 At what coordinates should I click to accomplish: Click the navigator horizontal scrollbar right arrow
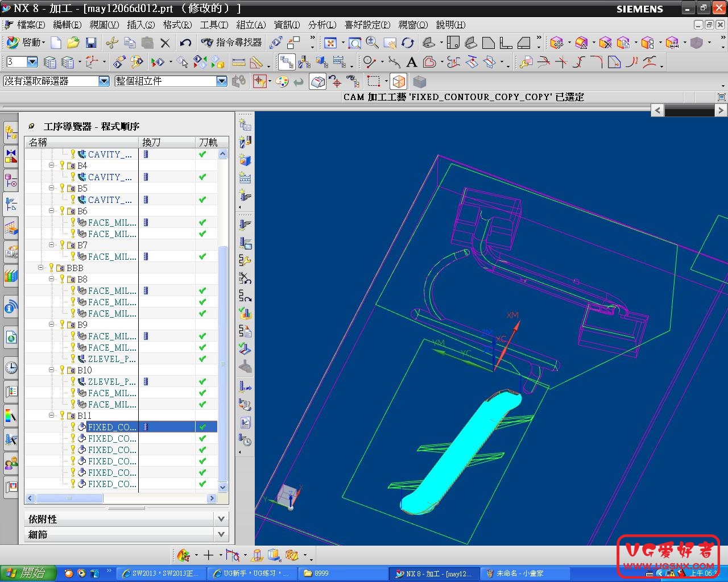[x=212, y=498]
